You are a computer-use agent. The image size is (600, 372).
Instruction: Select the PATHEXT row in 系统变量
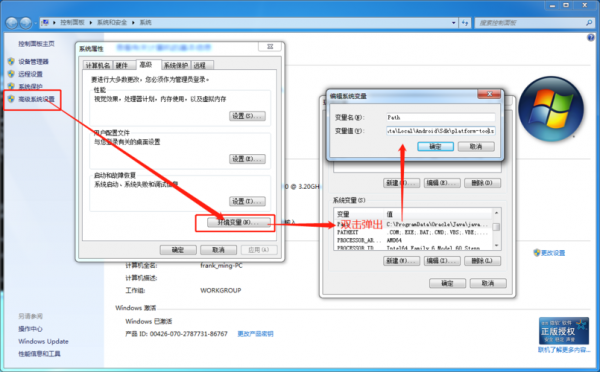click(413, 232)
